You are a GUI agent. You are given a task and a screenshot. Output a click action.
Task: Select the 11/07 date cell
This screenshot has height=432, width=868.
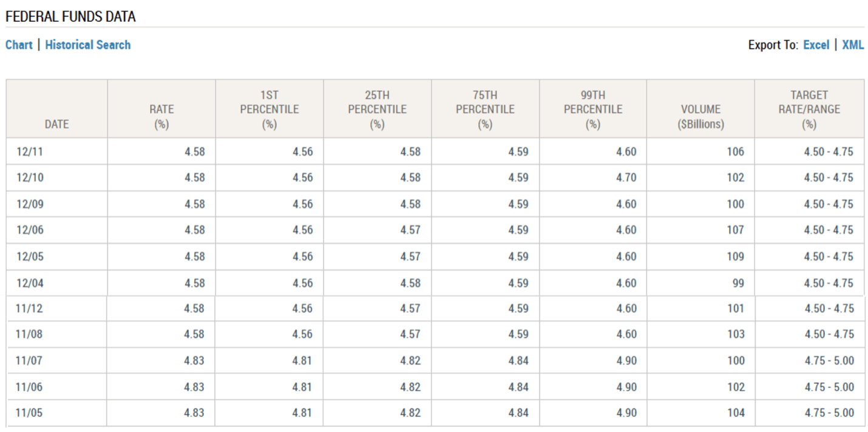coord(29,361)
